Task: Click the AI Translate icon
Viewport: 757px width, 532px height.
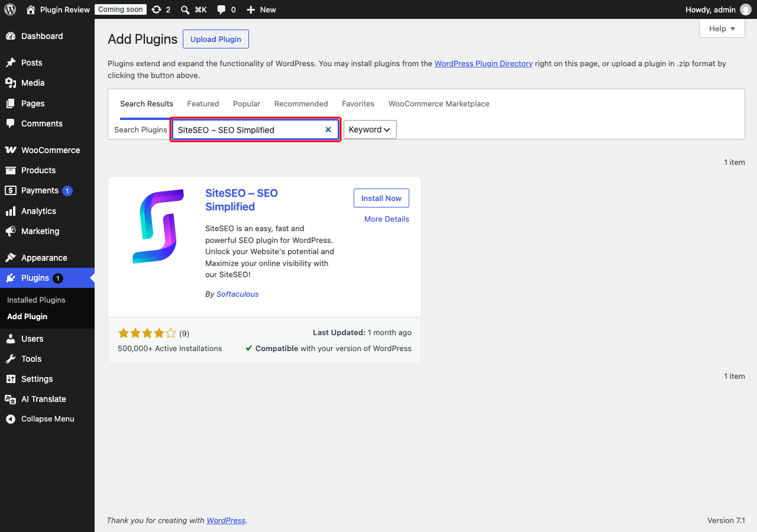Action: (x=11, y=399)
